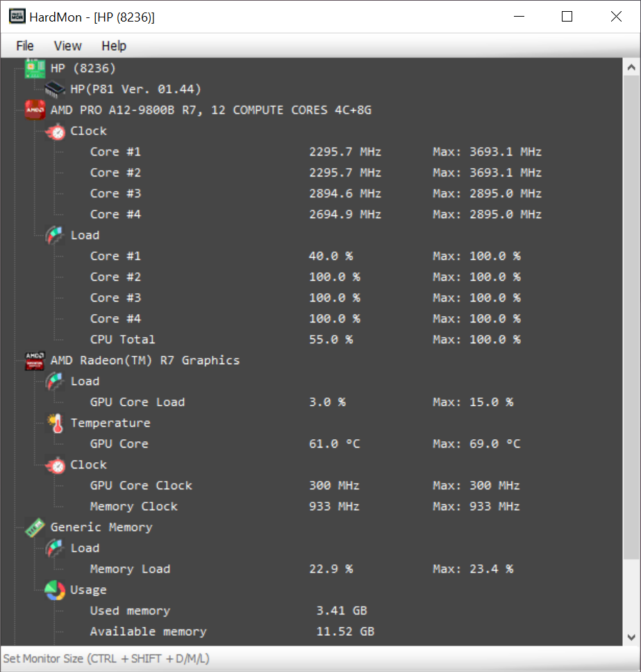
Task: Click the GPU Temperature thermometer icon
Action: (55, 423)
